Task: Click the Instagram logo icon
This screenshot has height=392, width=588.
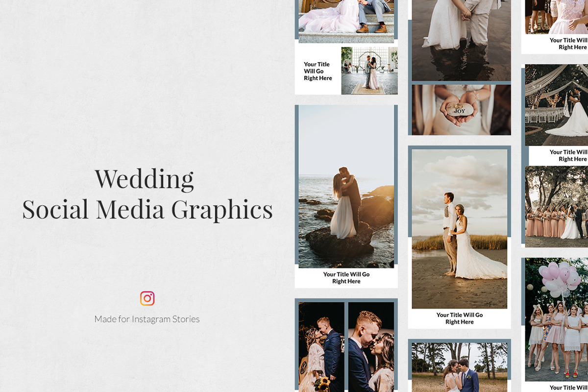Action: pos(147,298)
